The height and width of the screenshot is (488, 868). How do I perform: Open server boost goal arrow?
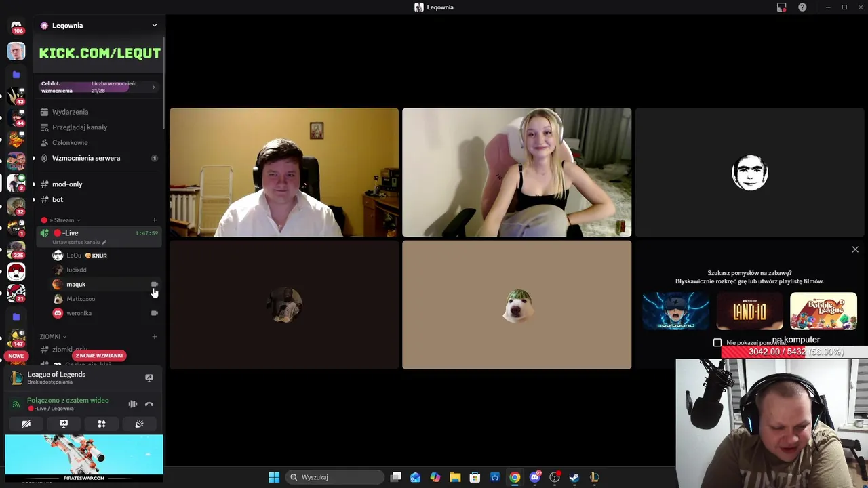pos(153,87)
